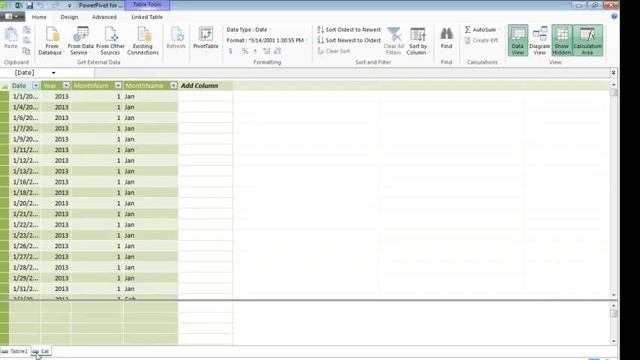Click the Increase decimal icon
Screen dimensions: 640x360
pyautogui.click(x=267, y=51)
